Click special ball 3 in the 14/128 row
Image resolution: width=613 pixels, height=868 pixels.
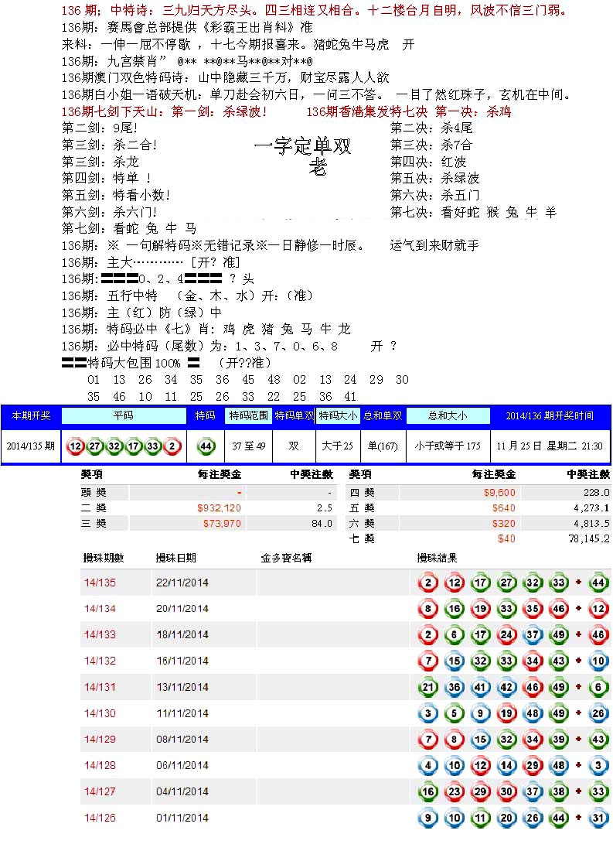point(598,766)
